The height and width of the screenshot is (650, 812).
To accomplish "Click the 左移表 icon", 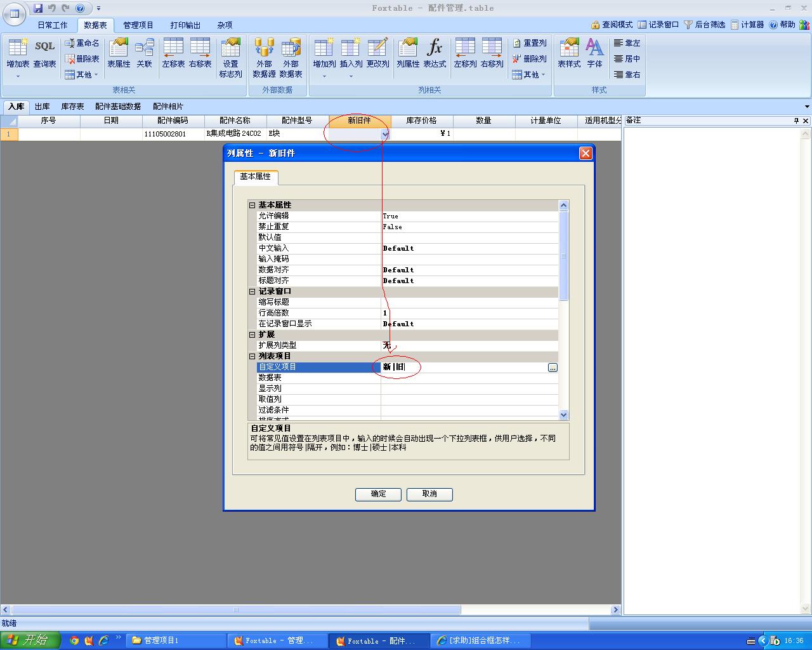I will pos(173,52).
